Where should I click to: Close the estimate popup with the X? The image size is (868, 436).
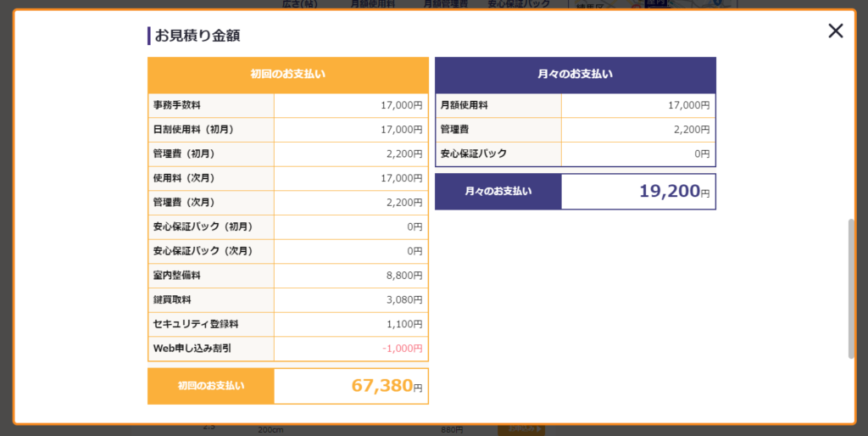pyautogui.click(x=835, y=31)
